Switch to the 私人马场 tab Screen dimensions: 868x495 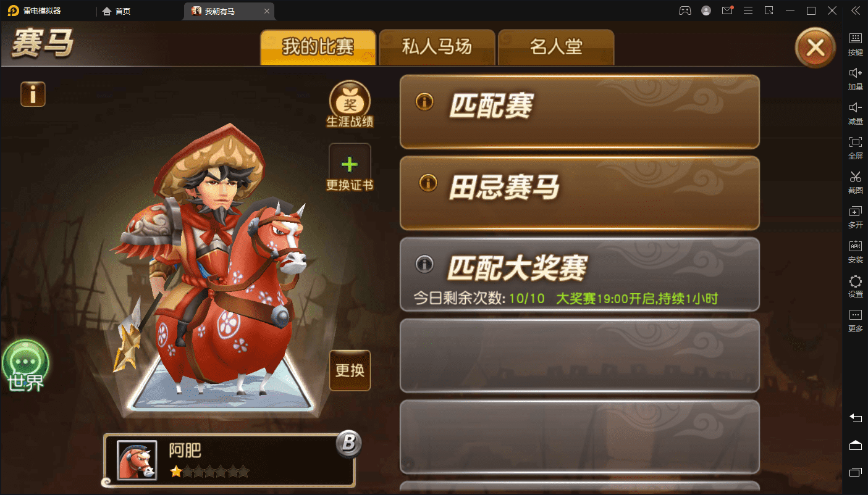click(x=437, y=47)
